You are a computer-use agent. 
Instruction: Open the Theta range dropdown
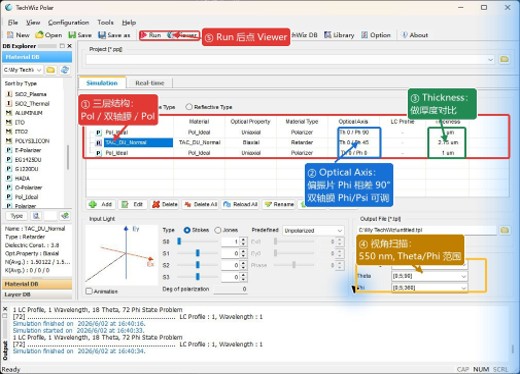pos(463,276)
